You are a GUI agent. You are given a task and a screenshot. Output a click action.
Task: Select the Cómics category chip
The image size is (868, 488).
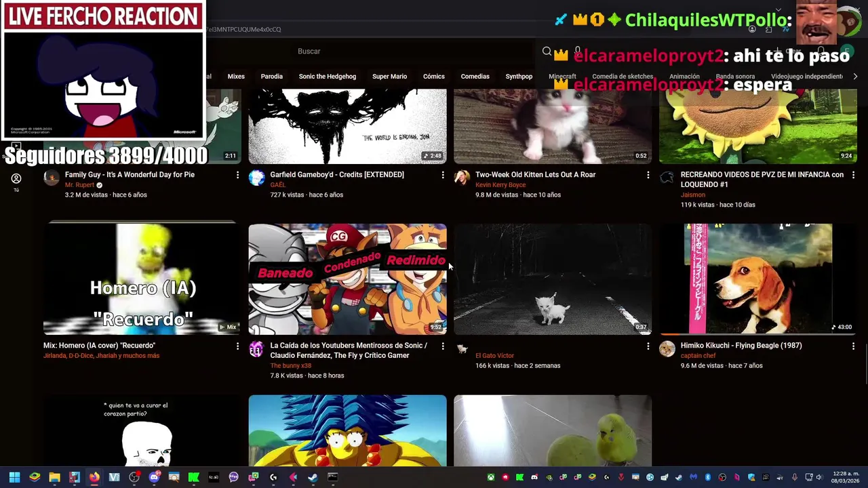coord(434,77)
